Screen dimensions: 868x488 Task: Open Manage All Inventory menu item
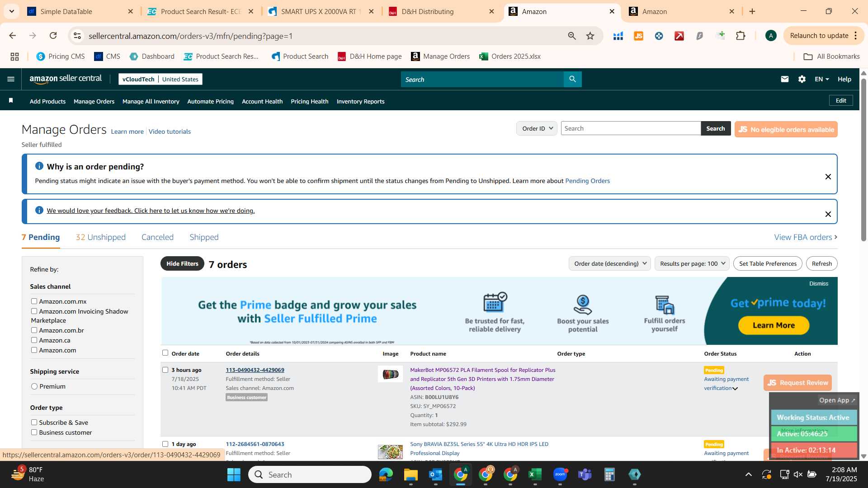pyautogui.click(x=151, y=101)
